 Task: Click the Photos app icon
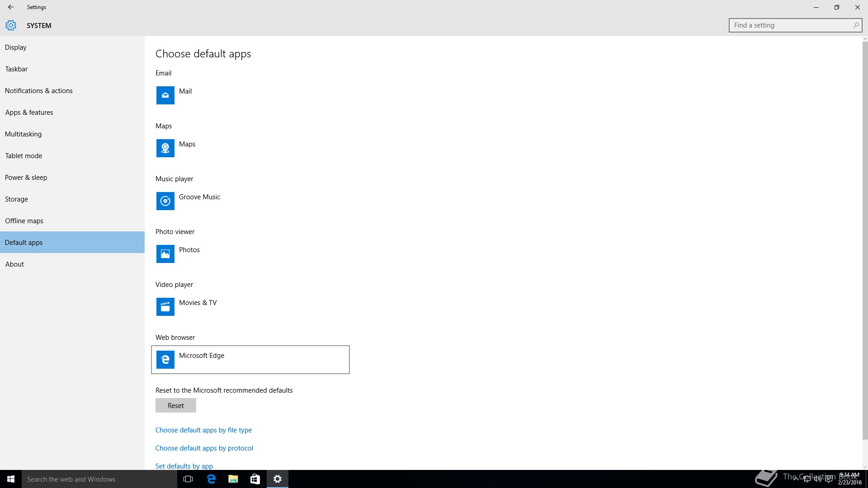(165, 254)
